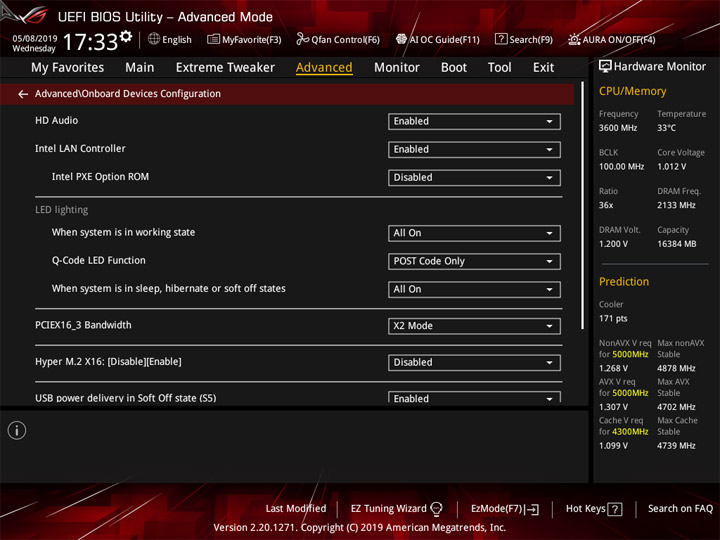Click the vertical scrollbar of settings list
Screen dimensions: 720x540
pyautogui.click(x=582, y=205)
